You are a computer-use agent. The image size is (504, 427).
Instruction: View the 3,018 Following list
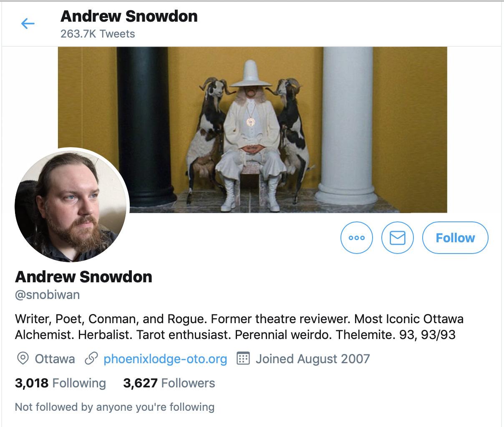pos(60,383)
